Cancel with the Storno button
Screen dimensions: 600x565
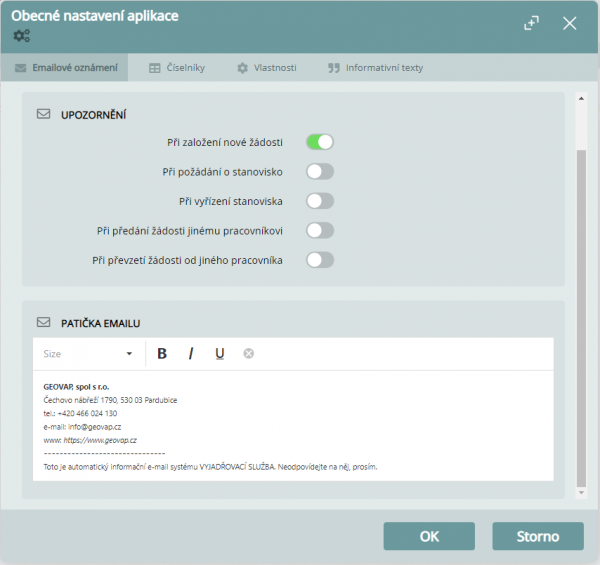[538, 536]
